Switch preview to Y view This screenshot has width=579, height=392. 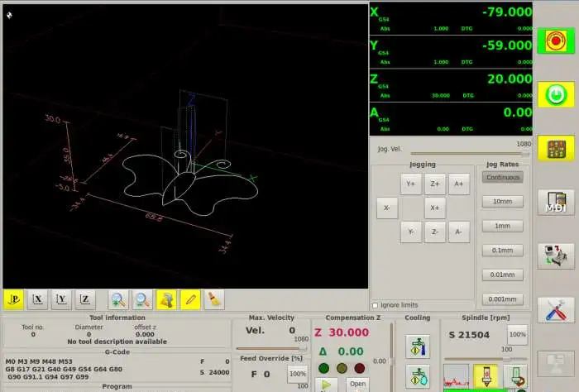(x=61, y=299)
